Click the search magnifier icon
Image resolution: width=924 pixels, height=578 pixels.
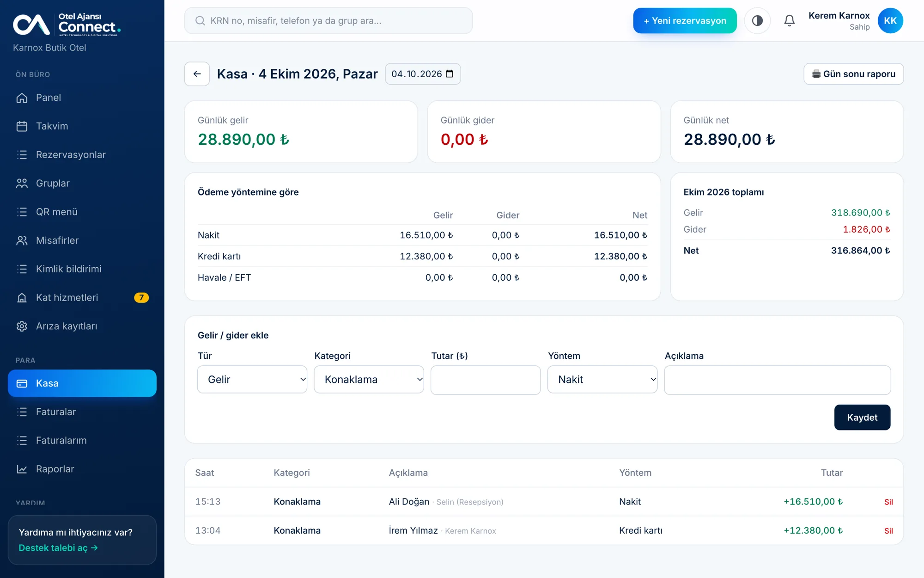click(200, 21)
